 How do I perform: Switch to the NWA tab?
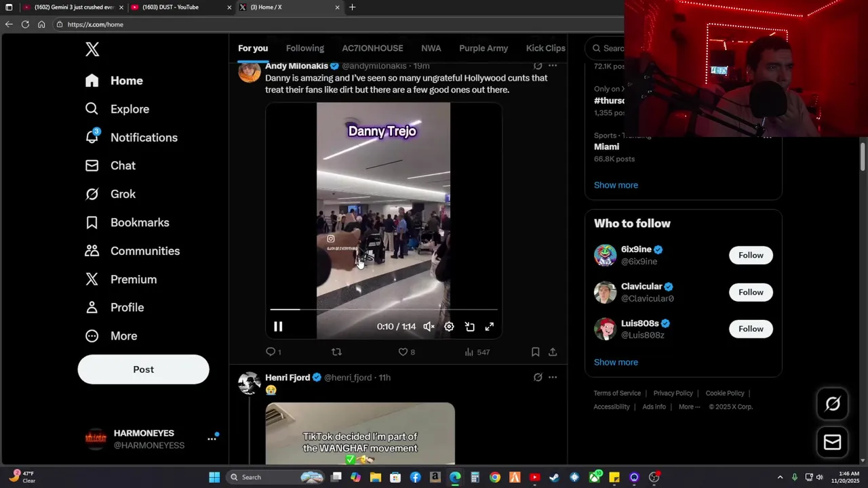[431, 48]
